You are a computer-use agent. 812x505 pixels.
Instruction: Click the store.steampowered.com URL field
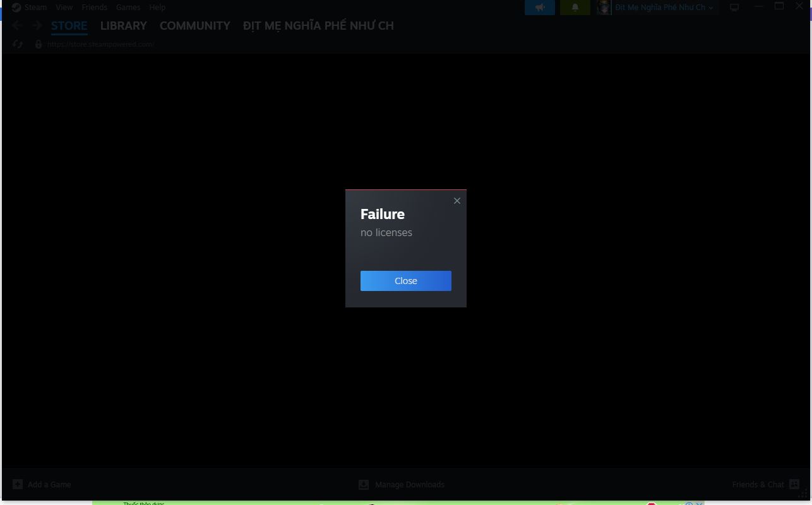click(x=101, y=44)
